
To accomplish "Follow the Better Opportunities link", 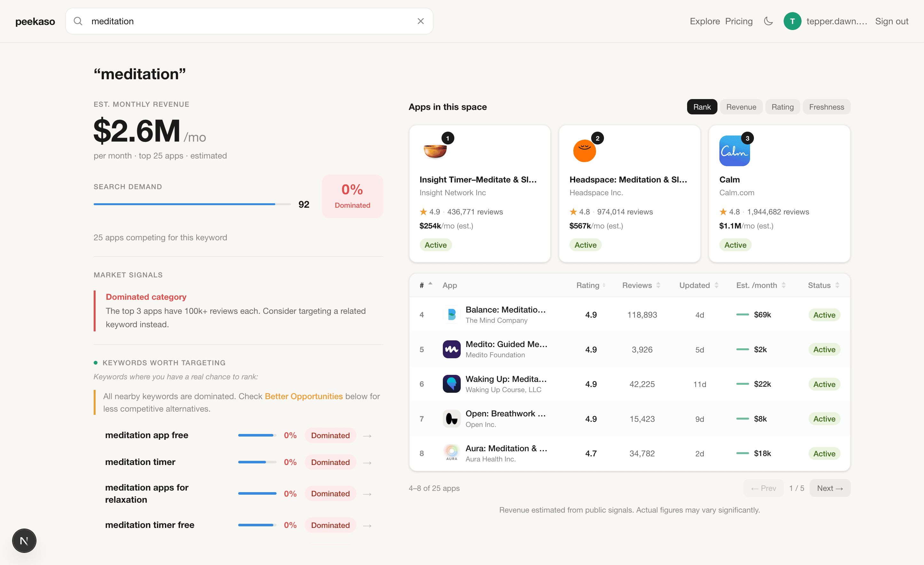I will pyautogui.click(x=303, y=396).
